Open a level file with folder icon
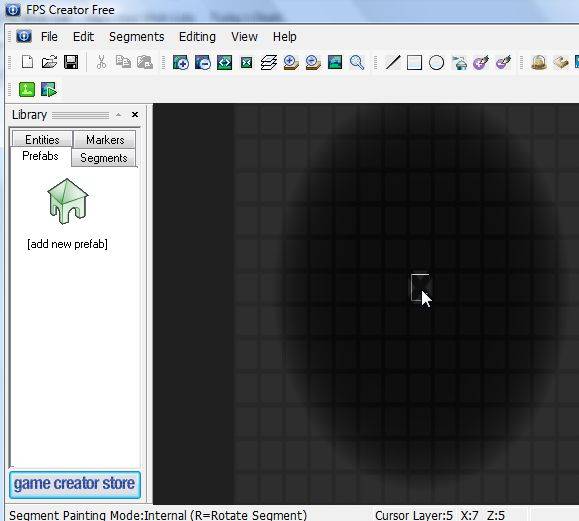579x521 pixels. point(49,62)
